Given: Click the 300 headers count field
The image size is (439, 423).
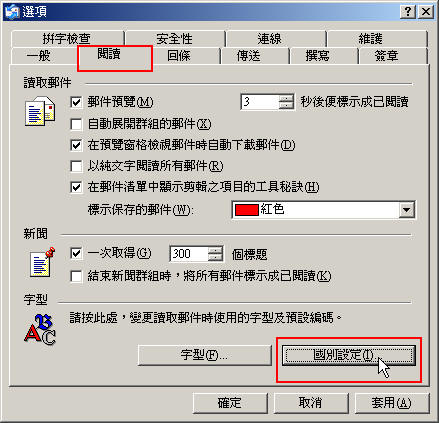Looking at the screenshot, I should pos(189,254).
